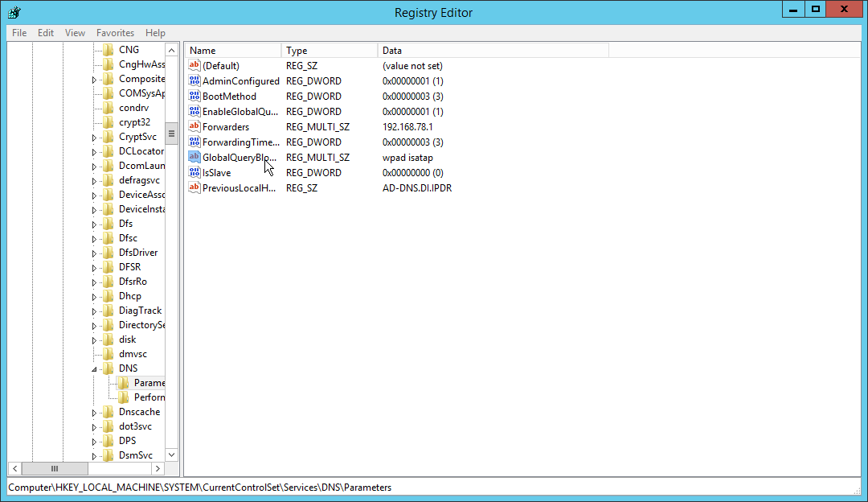
Task: Click the Dhcp folder icon
Action: pyautogui.click(x=108, y=296)
